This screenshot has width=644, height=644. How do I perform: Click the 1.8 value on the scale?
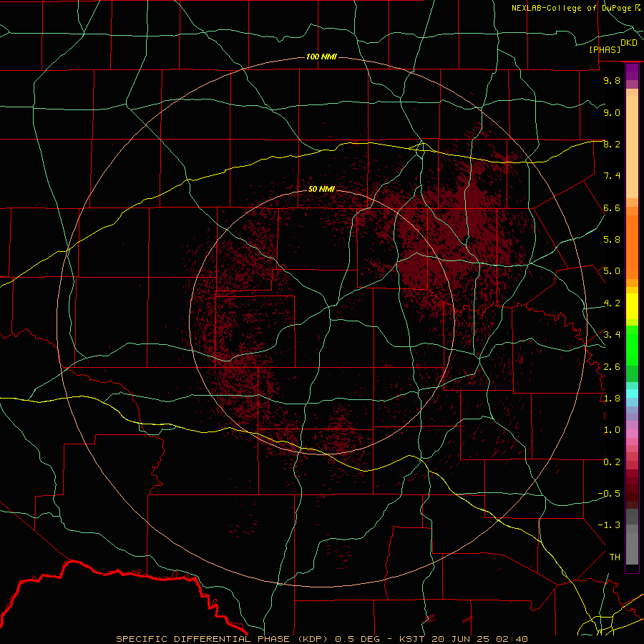[x=612, y=399]
